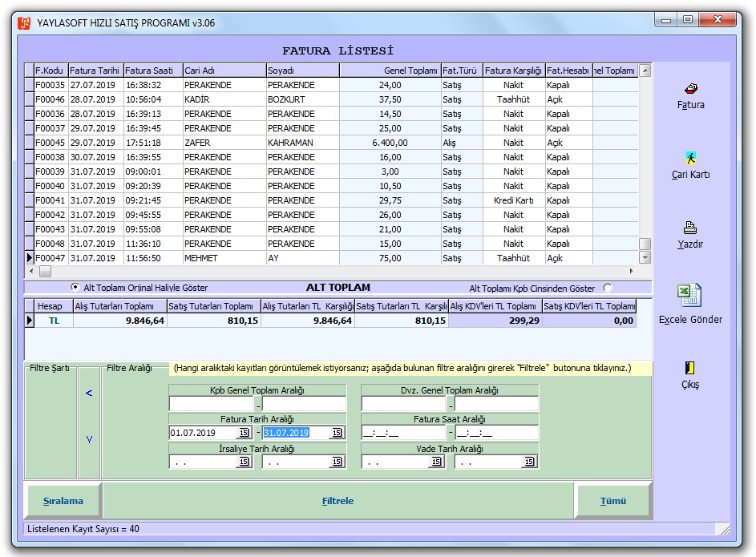Show all records with Tümü button

click(x=612, y=501)
